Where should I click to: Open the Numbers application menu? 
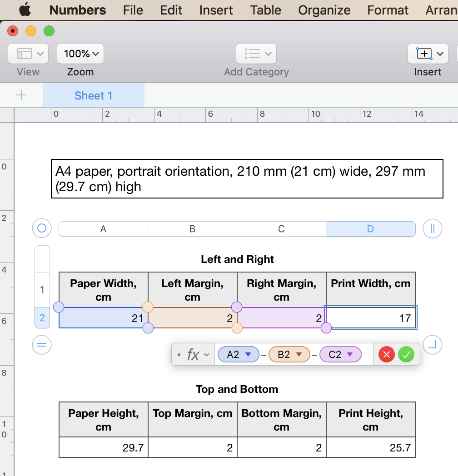pos(77,10)
